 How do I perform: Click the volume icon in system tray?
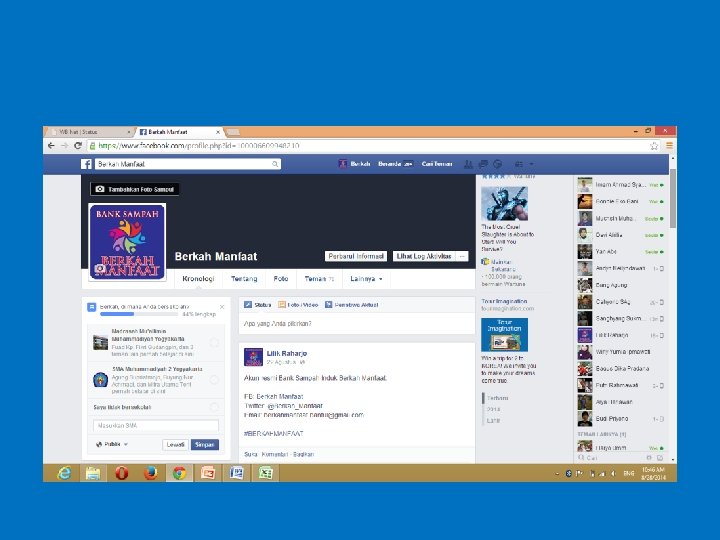613,473
